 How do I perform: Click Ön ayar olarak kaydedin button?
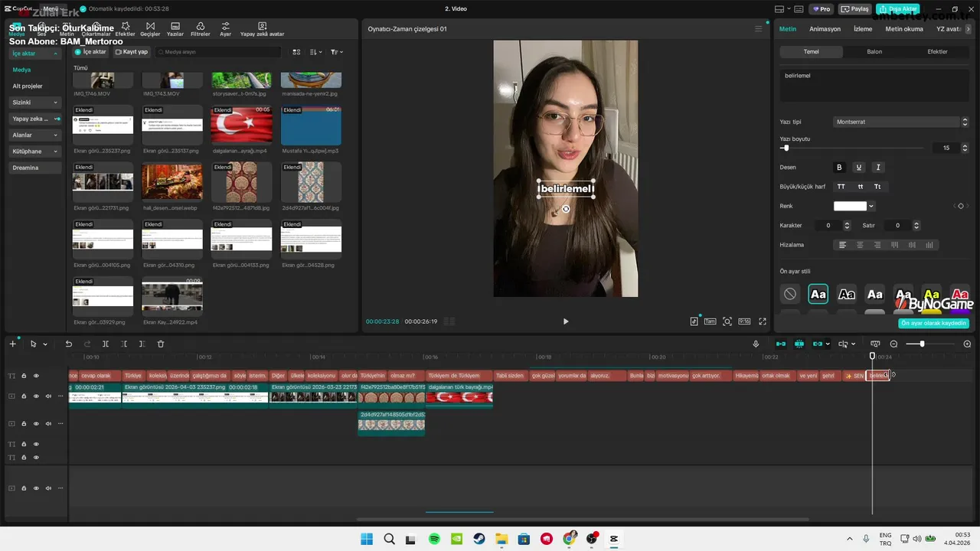pos(933,323)
